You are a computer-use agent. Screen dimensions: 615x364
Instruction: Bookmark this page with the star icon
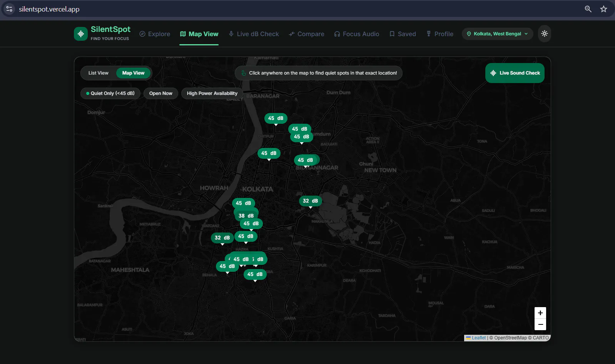point(603,9)
